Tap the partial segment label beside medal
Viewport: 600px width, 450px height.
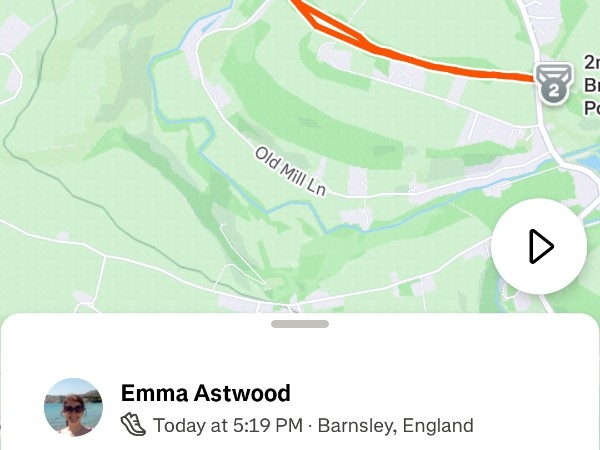pos(592,85)
